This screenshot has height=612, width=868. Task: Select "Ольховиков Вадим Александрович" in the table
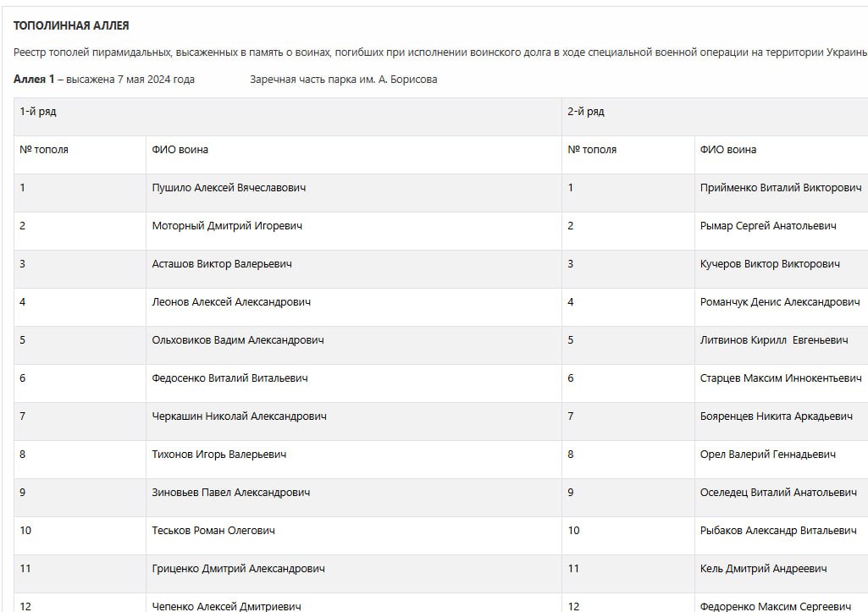pyautogui.click(x=238, y=340)
